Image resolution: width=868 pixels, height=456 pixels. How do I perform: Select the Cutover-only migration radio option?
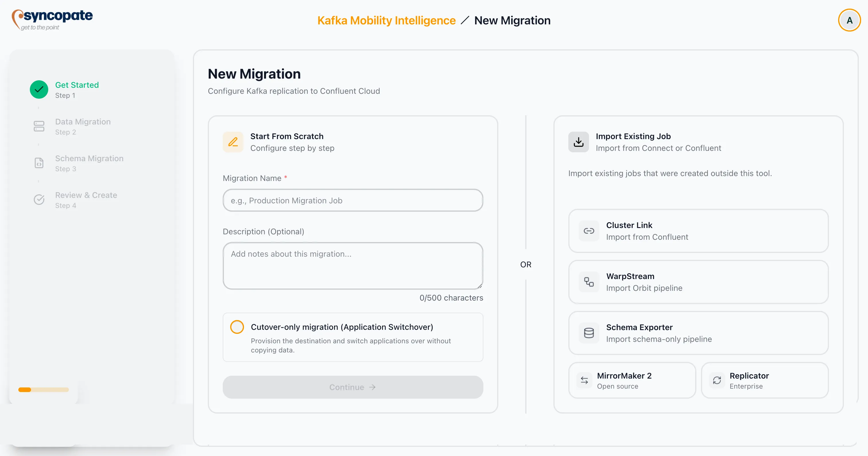click(x=237, y=327)
